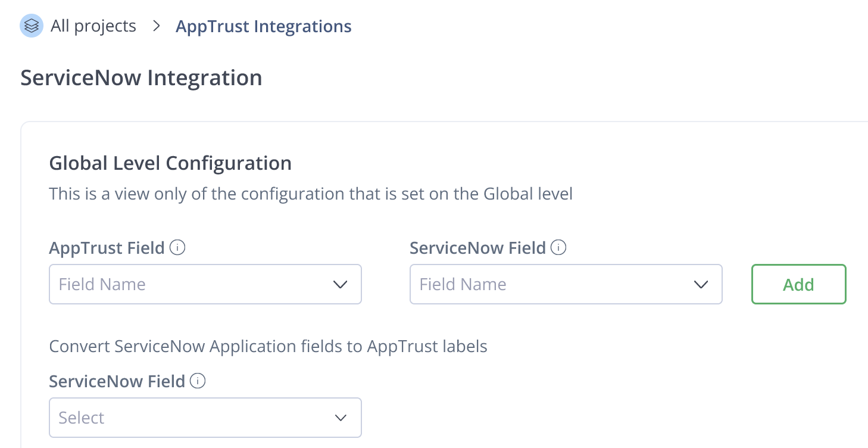Click the Convert ServiceNow Application fields text
Viewport: 868px width, 448px height.
(x=268, y=346)
